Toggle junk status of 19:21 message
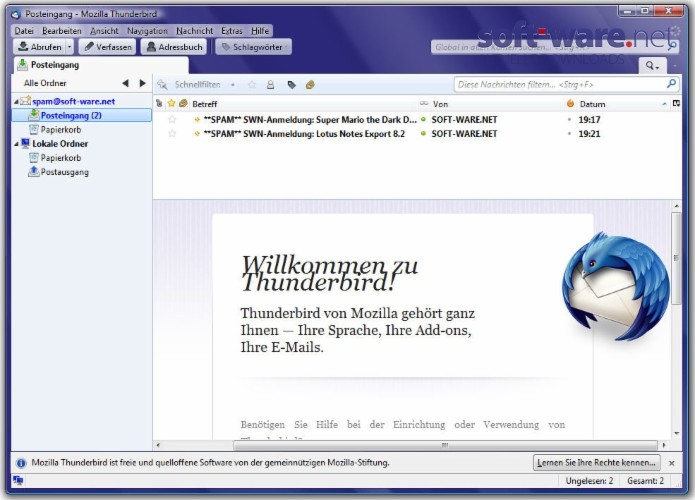The width and height of the screenshot is (695, 500). (570, 134)
